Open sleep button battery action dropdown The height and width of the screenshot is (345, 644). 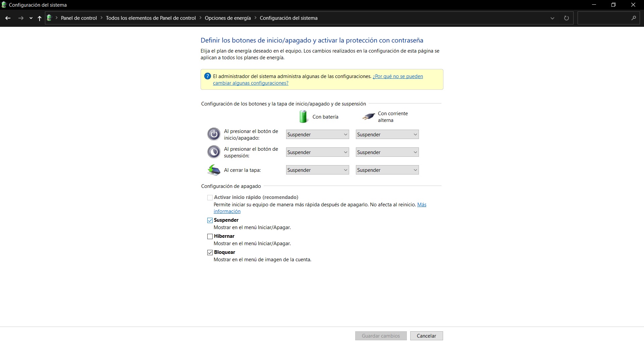317,152
